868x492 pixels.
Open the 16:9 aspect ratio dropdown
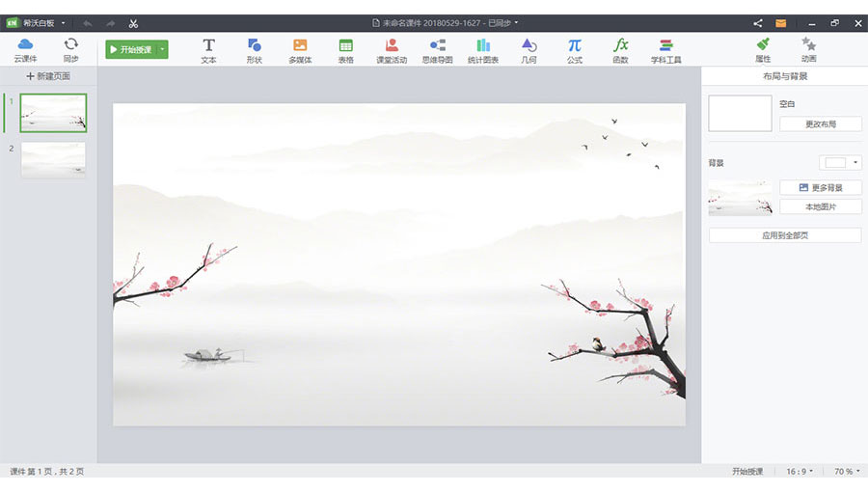799,472
